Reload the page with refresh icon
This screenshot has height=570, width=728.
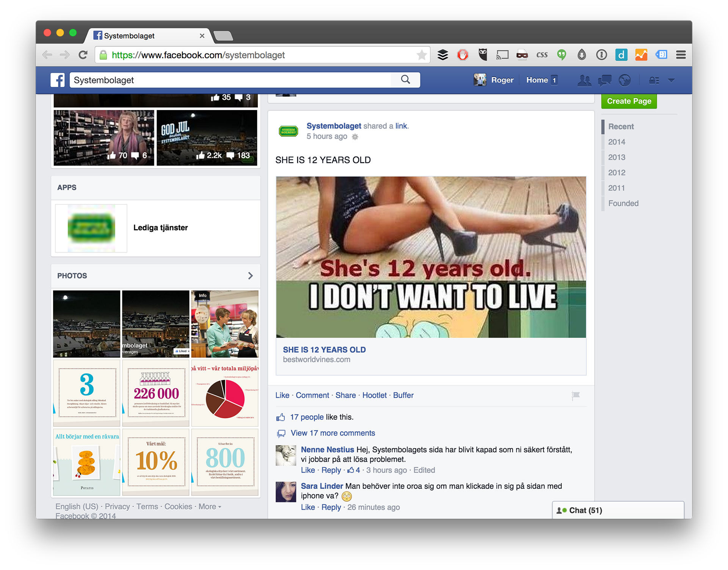[x=83, y=55]
